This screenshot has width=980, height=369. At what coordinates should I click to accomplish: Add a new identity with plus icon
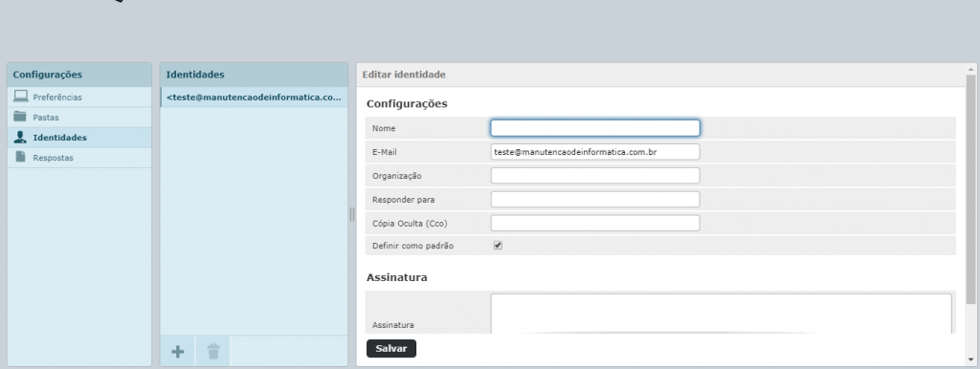click(x=177, y=352)
